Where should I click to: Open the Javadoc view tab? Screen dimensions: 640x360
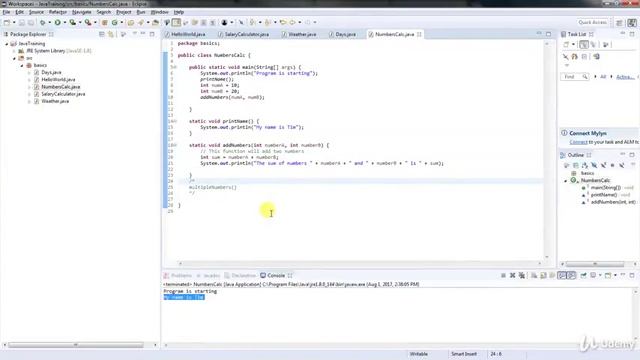pos(208,276)
